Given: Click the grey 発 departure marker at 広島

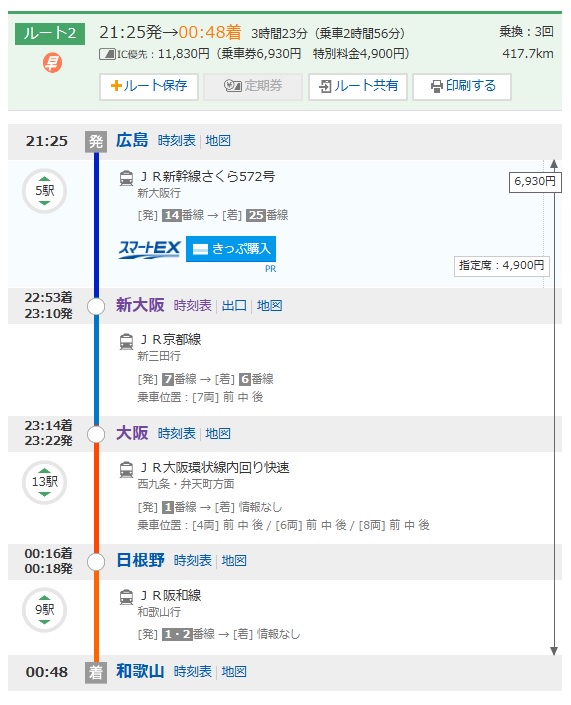Looking at the screenshot, I should [96, 142].
